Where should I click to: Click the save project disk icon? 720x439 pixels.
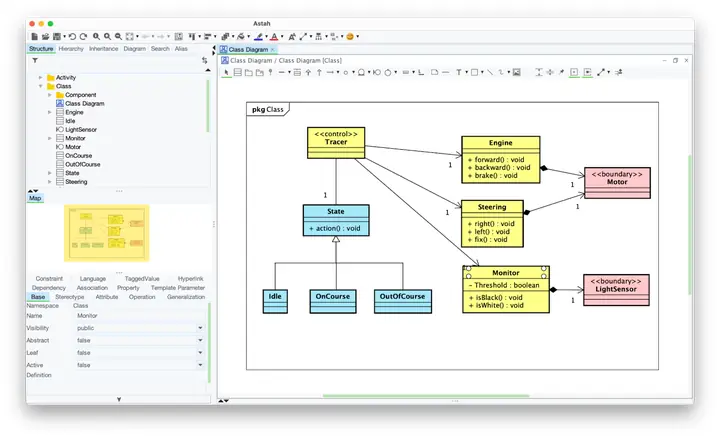(x=57, y=36)
